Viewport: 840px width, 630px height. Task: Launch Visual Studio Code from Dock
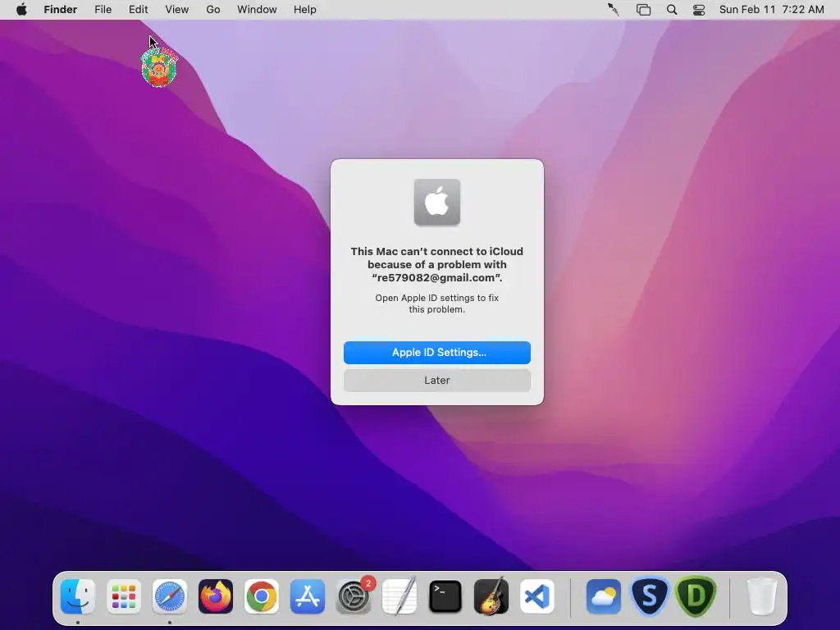pyautogui.click(x=537, y=596)
